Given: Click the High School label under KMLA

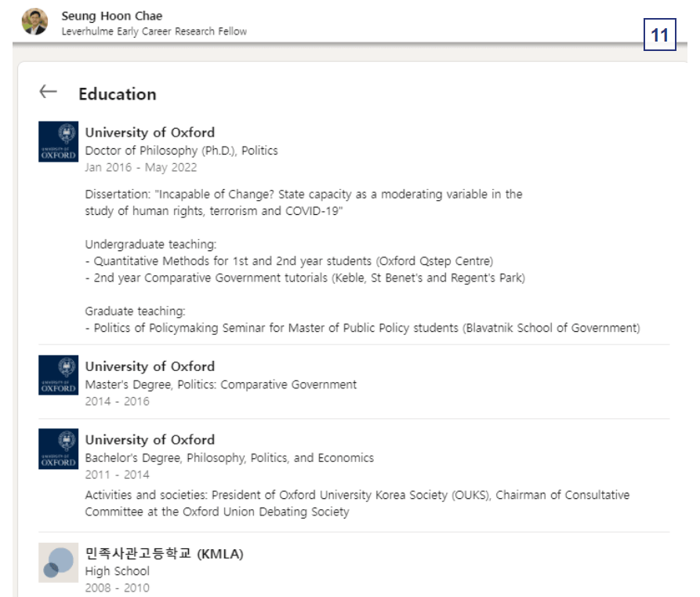Looking at the screenshot, I should (x=118, y=571).
